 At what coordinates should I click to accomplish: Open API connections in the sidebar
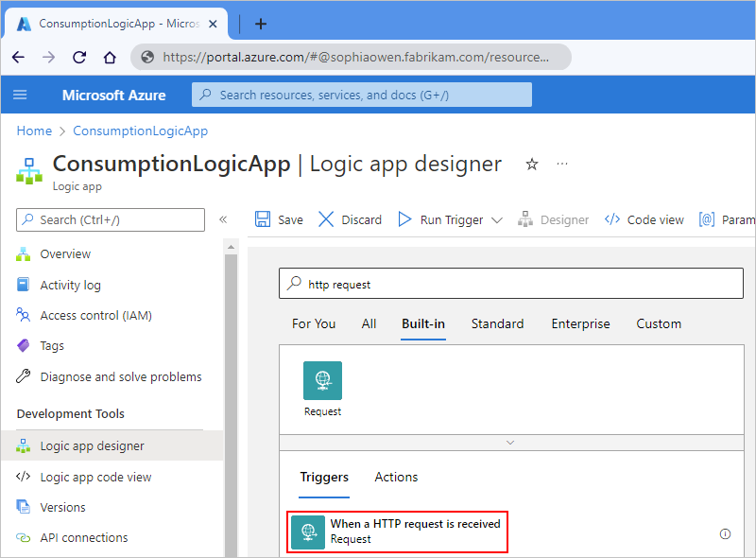coord(91,537)
